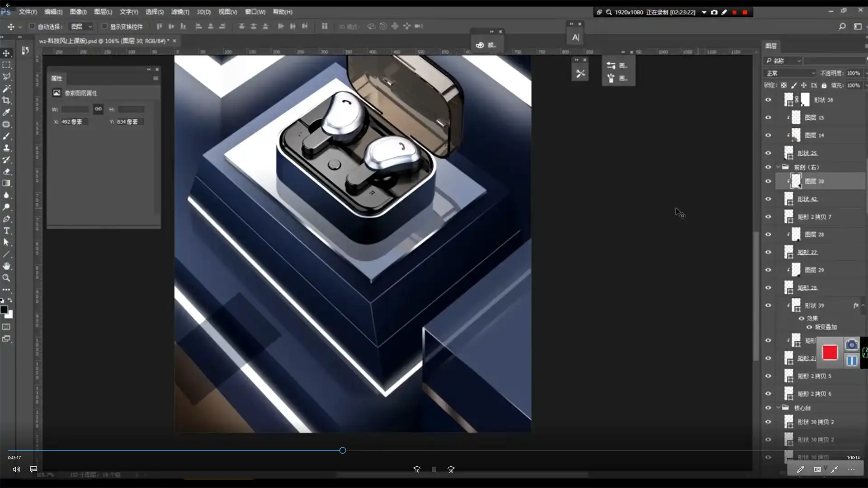Collapse the 前侧（右）layer group
Image resolution: width=868 pixels, height=488 pixels.
click(x=778, y=167)
